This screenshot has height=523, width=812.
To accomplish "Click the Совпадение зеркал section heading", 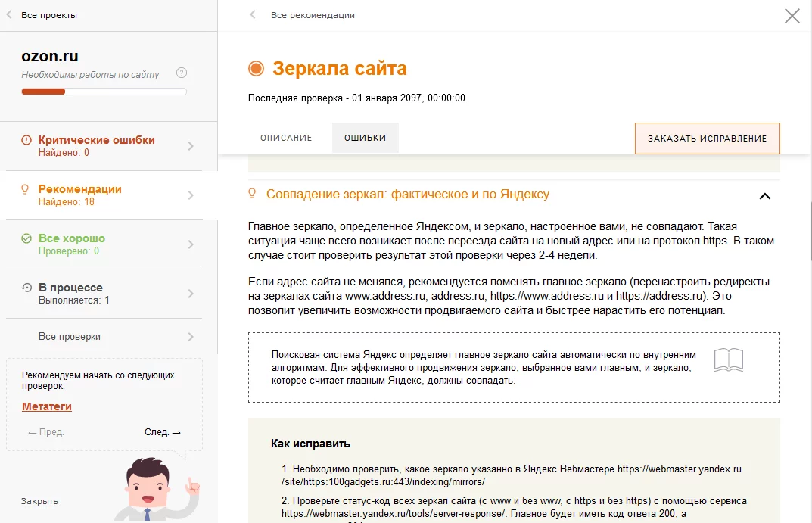I will (408, 195).
